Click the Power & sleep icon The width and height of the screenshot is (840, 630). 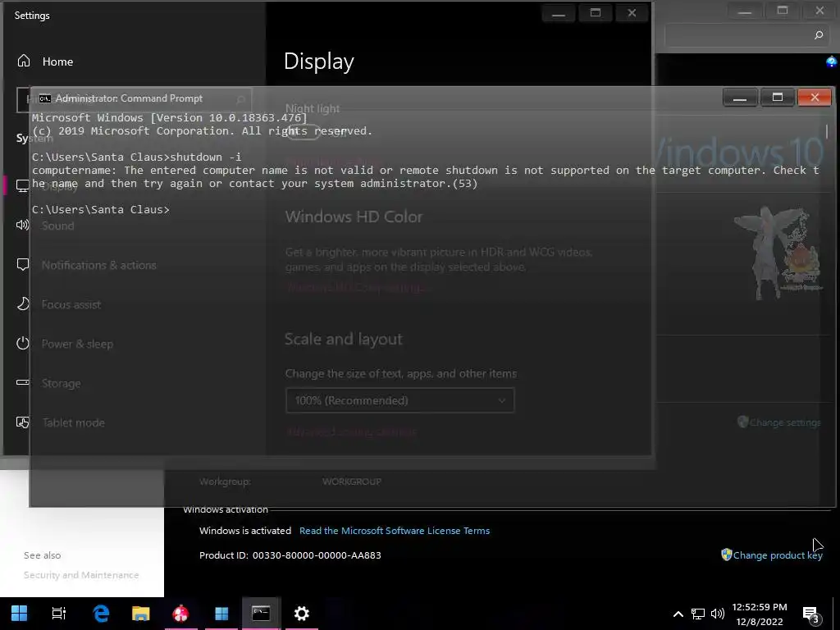[x=22, y=343]
